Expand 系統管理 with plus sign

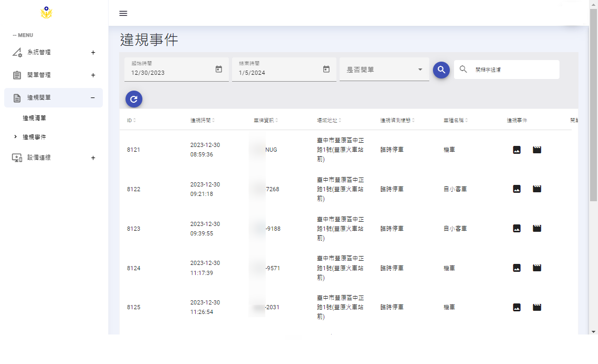(93, 53)
